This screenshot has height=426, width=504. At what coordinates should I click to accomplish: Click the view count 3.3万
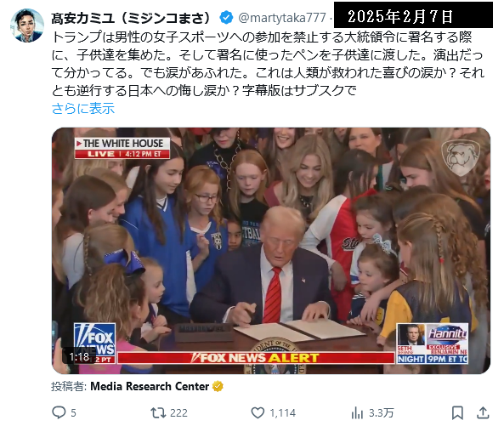(x=381, y=412)
